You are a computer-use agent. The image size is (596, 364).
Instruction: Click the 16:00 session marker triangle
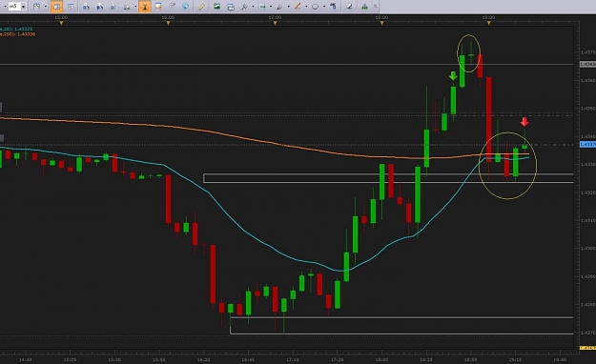click(x=168, y=24)
